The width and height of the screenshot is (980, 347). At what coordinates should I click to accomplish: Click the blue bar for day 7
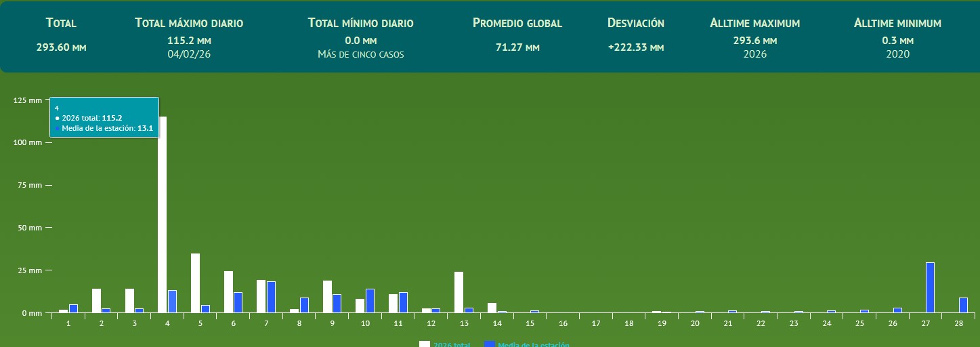(x=271, y=297)
